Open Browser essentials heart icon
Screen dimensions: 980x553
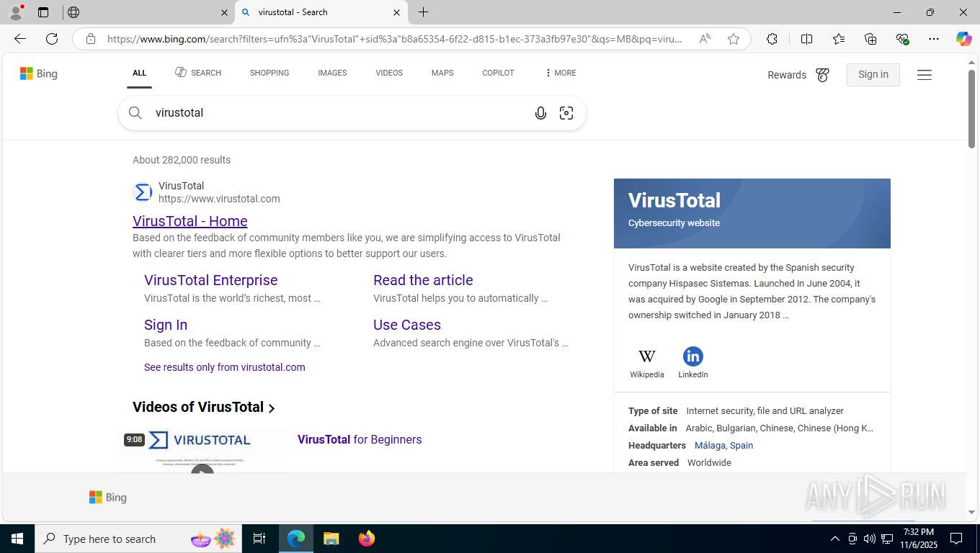pyautogui.click(x=902, y=39)
